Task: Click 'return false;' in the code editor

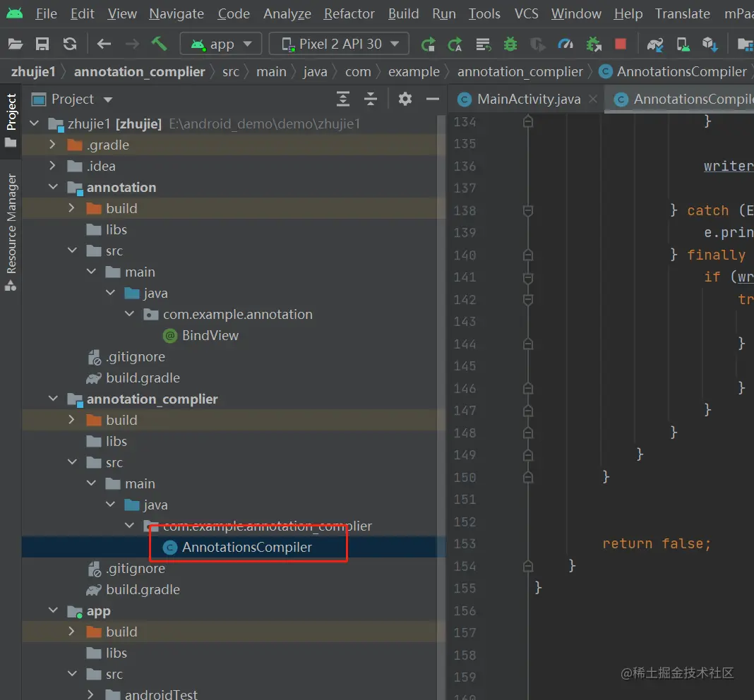Action: pyautogui.click(x=657, y=544)
